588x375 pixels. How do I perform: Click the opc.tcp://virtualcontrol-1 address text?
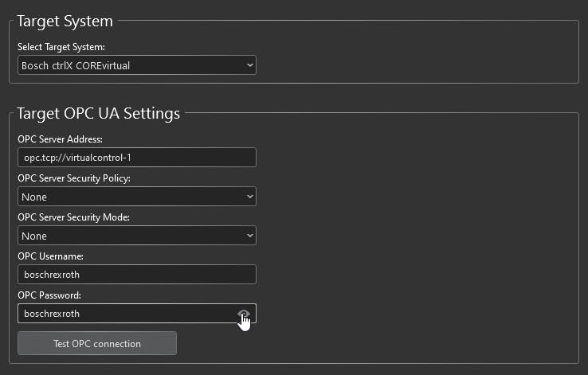pos(77,158)
